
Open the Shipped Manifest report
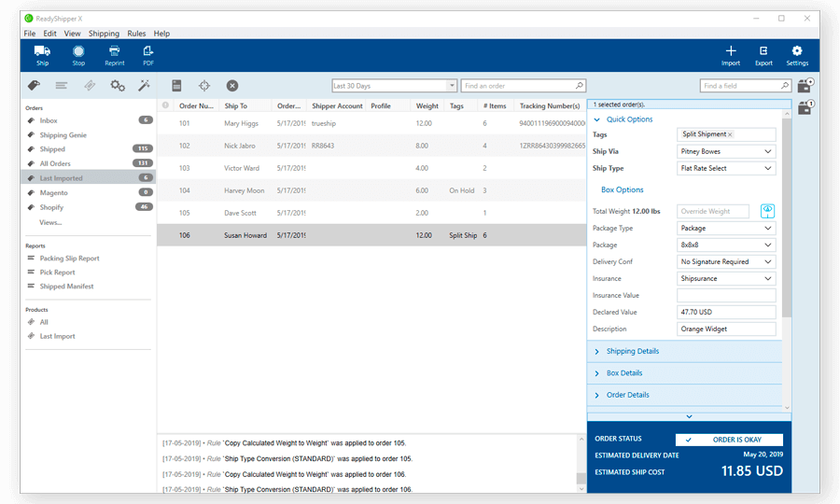pos(66,286)
